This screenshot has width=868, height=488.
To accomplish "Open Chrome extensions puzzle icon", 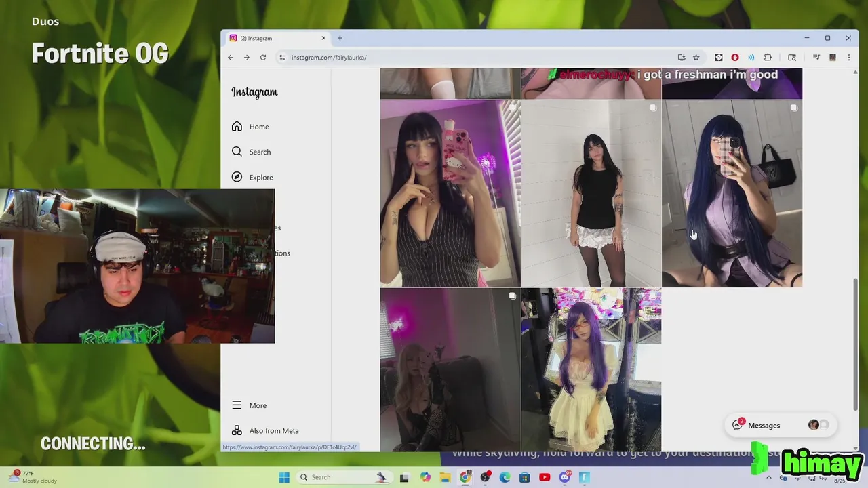I will (x=768, y=58).
